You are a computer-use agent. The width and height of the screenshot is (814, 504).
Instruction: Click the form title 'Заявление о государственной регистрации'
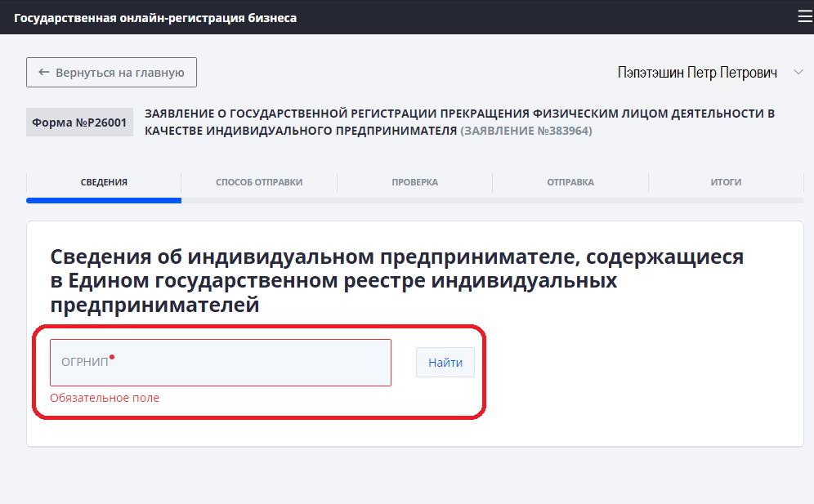tap(458, 114)
